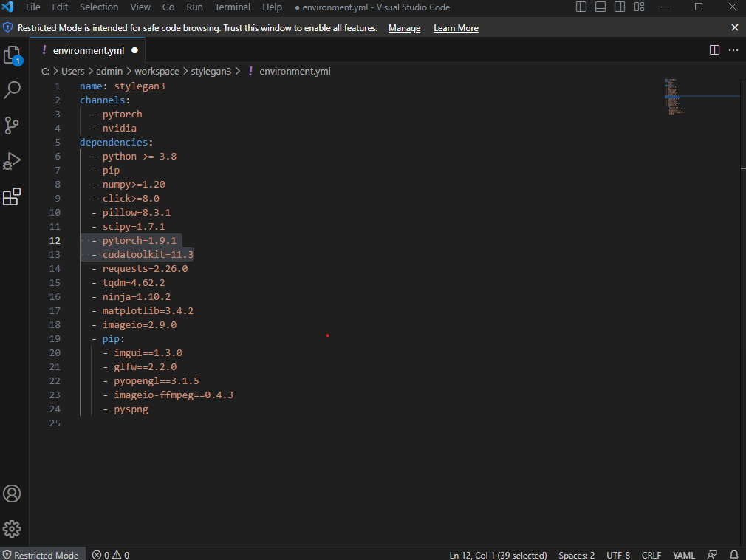746x560 pixels.
Task: Place cursor on 'requests=2.26.0'
Action: pyautogui.click(x=145, y=269)
